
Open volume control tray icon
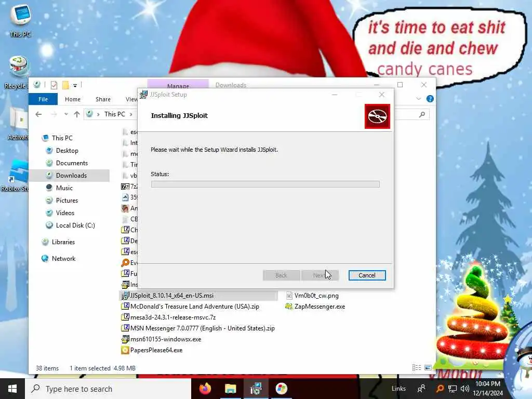(465, 389)
